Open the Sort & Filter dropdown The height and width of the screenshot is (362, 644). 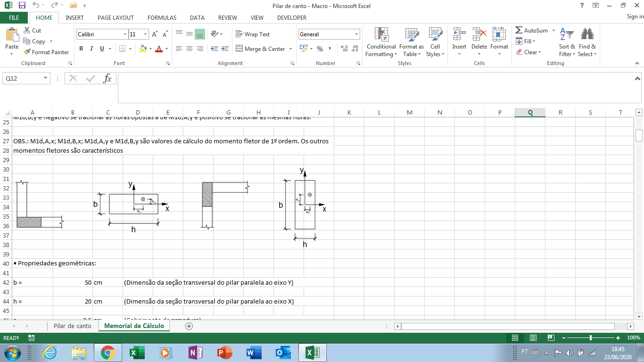click(567, 42)
